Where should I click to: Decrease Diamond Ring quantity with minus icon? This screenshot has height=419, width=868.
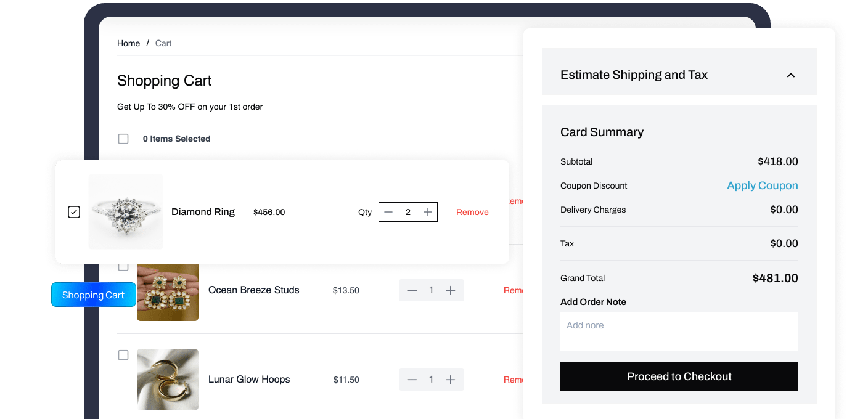[x=388, y=212]
